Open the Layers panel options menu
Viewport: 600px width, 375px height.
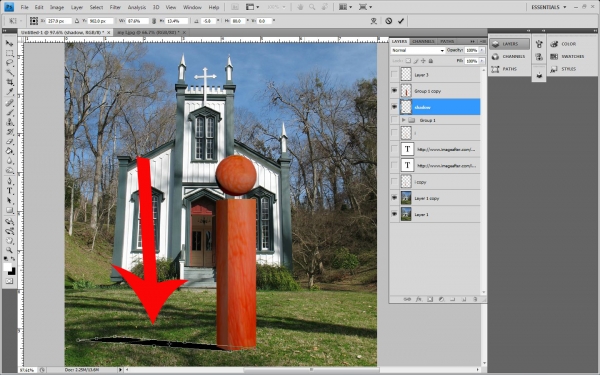[483, 41]
